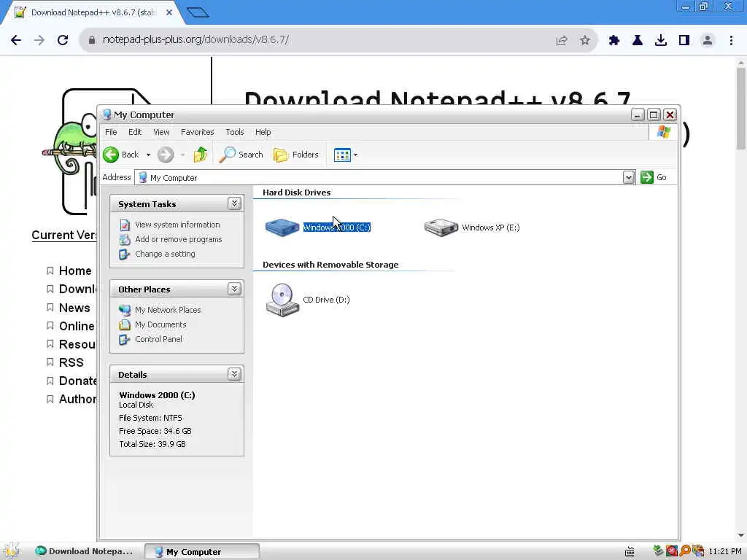
Task: Open Views dropdown arrow
Action: [355, 155]
